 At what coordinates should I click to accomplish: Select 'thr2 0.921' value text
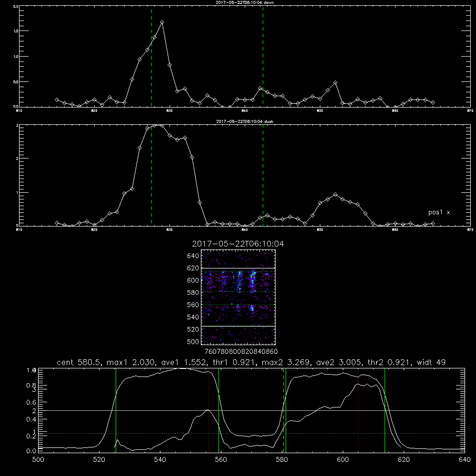coord(389,362)
